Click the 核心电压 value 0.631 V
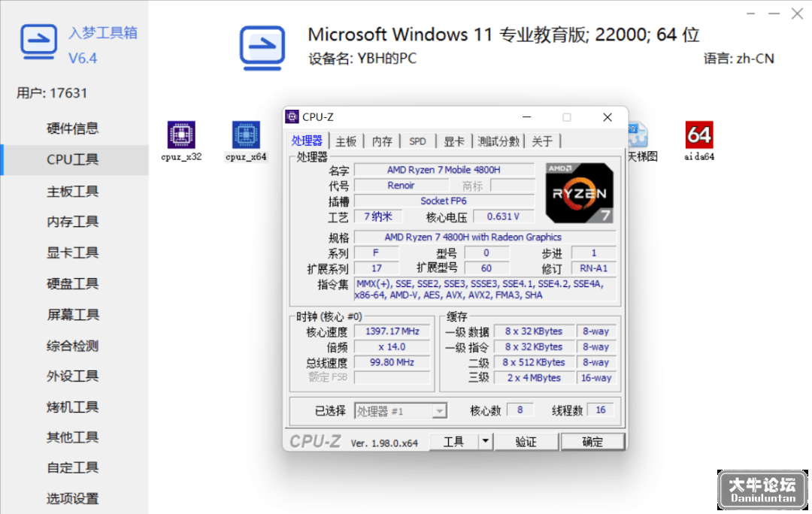This screenshot has height=514, width=812. click(503, 216)
